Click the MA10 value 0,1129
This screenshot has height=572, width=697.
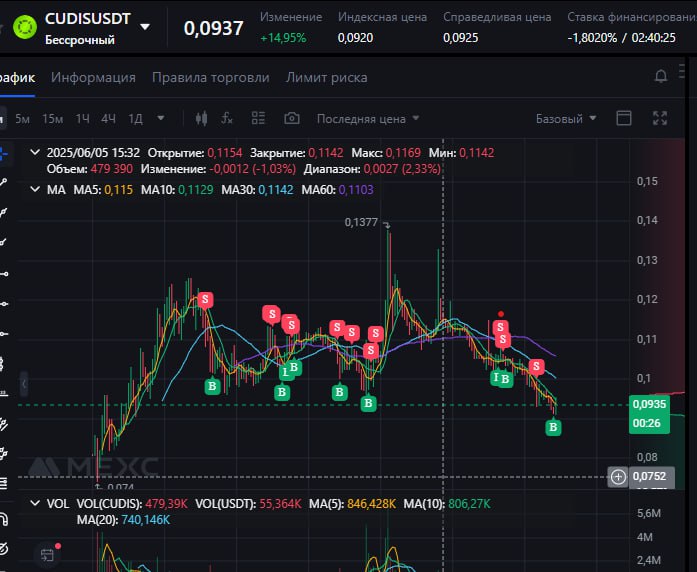tap(196, 190)
